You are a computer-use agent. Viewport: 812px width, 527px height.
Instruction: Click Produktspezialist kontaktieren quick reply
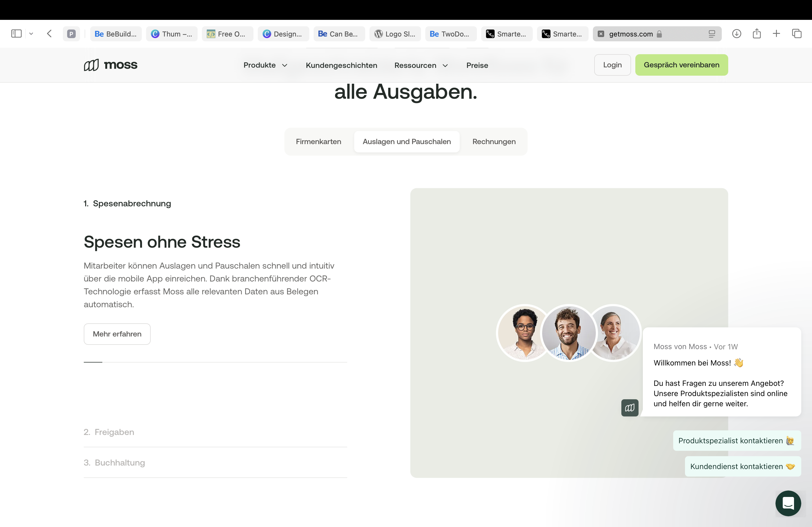[737, 440]
